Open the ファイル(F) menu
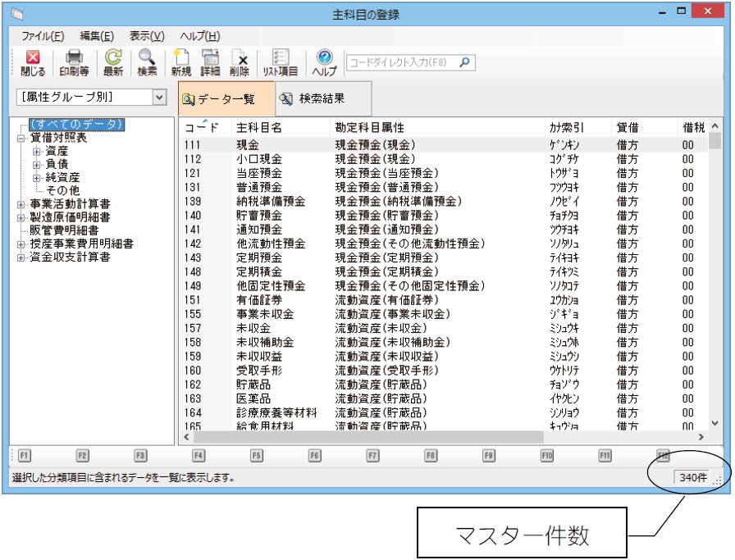Viewport: 735px width, 560px height. 43,36
